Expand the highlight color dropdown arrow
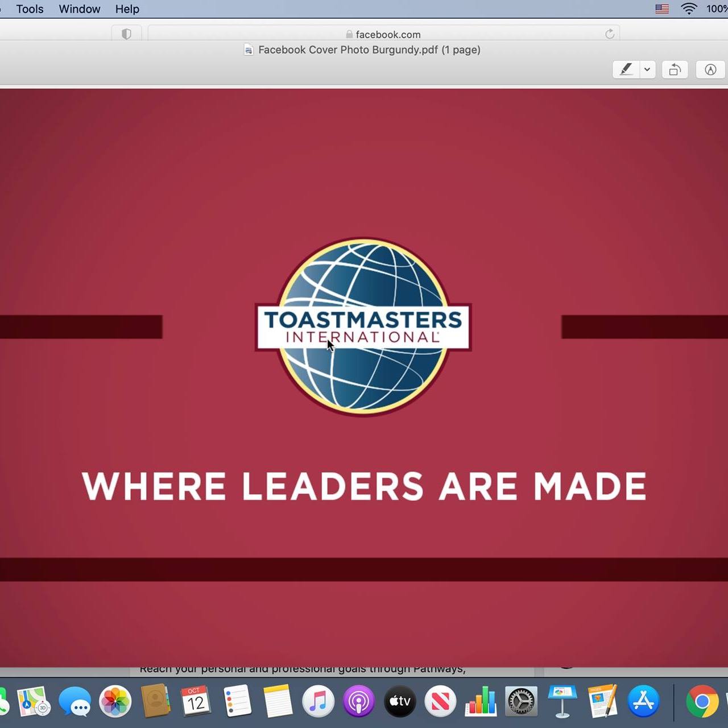Viewport: 728px width, 728px height. point(647,69)
